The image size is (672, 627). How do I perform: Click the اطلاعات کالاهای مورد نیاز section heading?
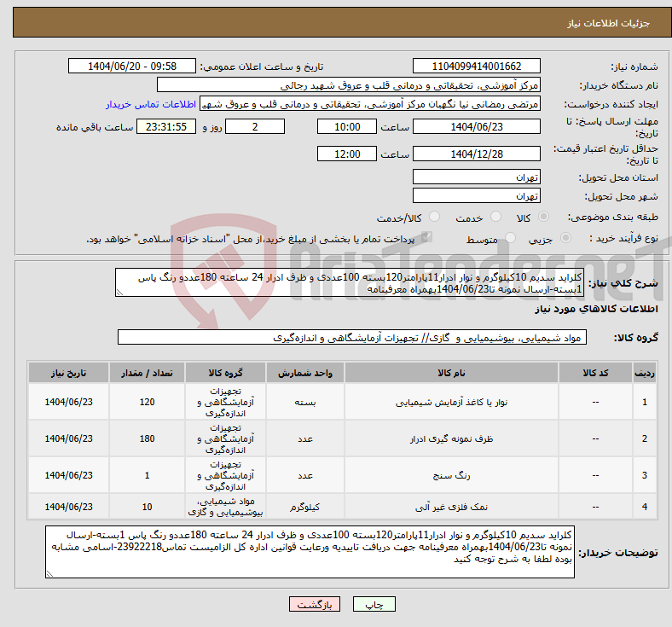click(x=596, y=309)
